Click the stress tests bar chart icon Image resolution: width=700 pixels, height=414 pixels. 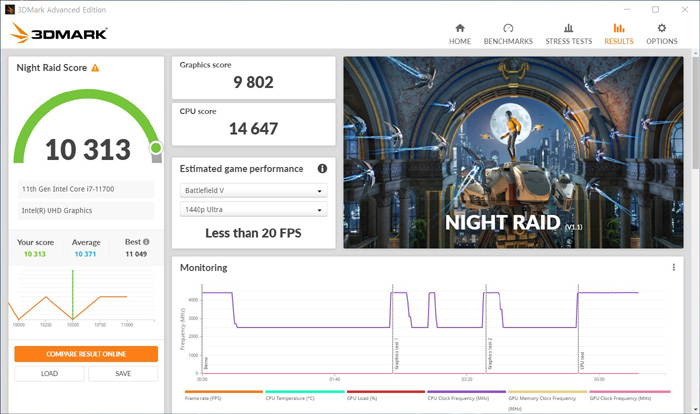click(568, 28)
